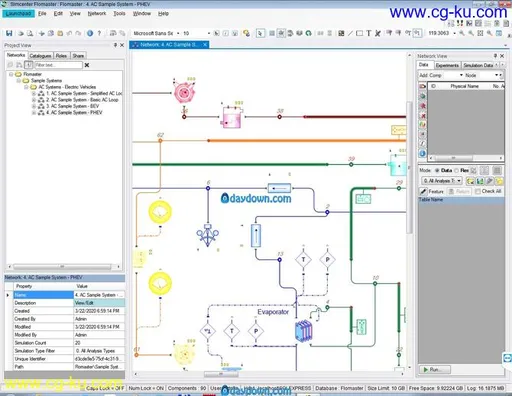
Task: Click the blue Evaporator component in diagram
Action: [303, 331]
